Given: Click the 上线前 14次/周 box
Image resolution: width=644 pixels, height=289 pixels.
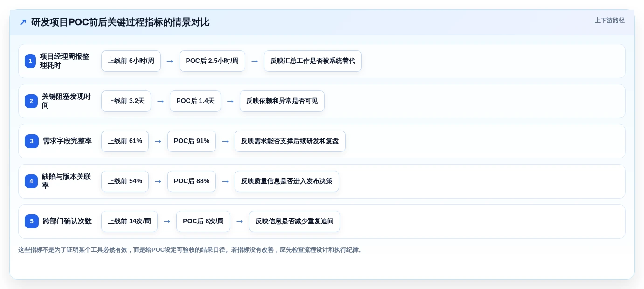Looking at the screenshot, I should [x=129, y=221].
